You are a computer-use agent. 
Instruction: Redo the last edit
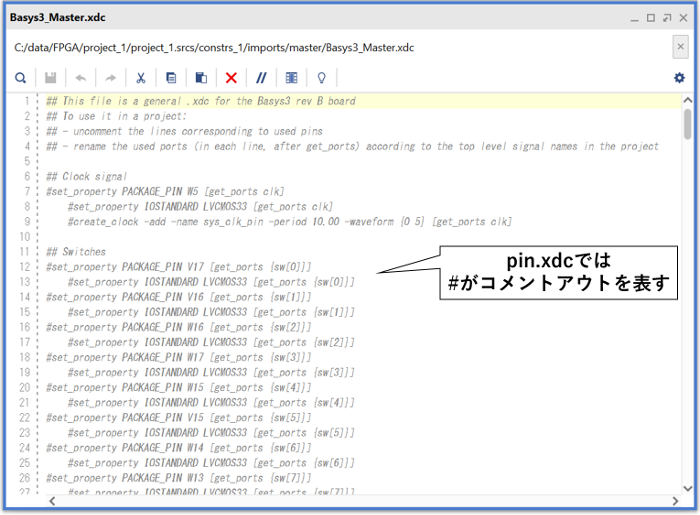[110, 78]
